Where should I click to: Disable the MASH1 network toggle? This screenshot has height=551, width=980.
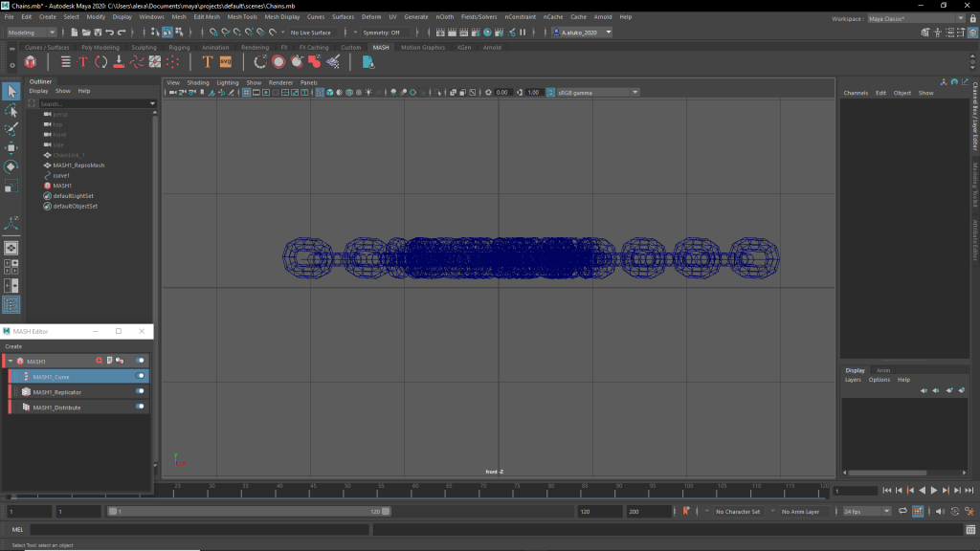click(x=141, y=362)
